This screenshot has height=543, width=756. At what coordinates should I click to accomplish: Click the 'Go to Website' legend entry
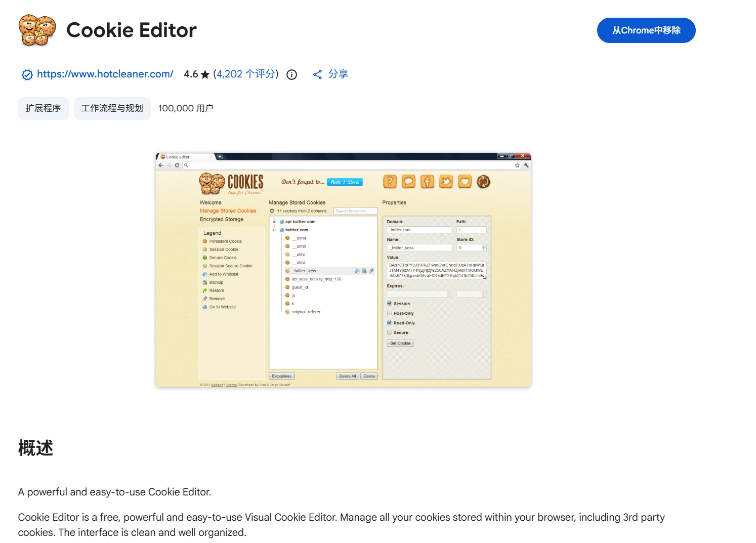220,307
